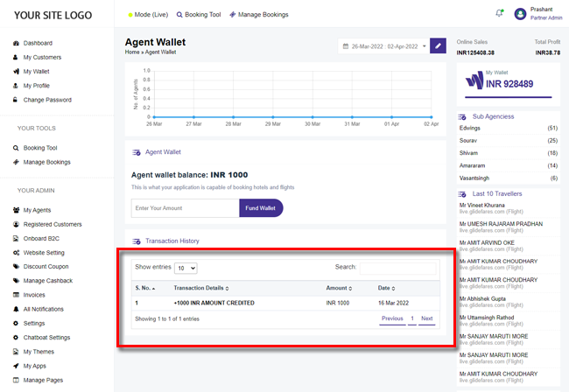
Task: Open Manage Bookings in top navigation
Action: [x=260, y=15]
